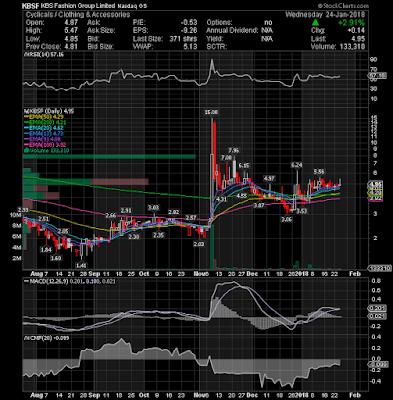Click the 1.41 low price label
The width and height of the screenshot is (393, 400).
(x=81, y=265)
